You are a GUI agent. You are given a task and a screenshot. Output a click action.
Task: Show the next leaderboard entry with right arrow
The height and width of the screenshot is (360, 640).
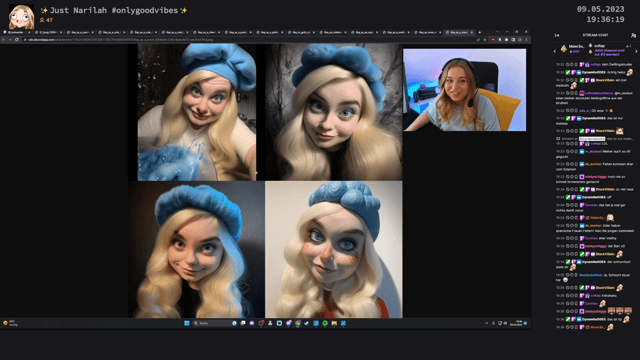pos(636,51)
